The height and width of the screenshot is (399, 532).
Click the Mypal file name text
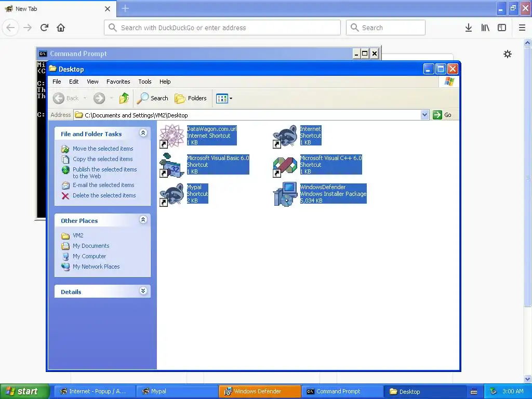point(194,187)
